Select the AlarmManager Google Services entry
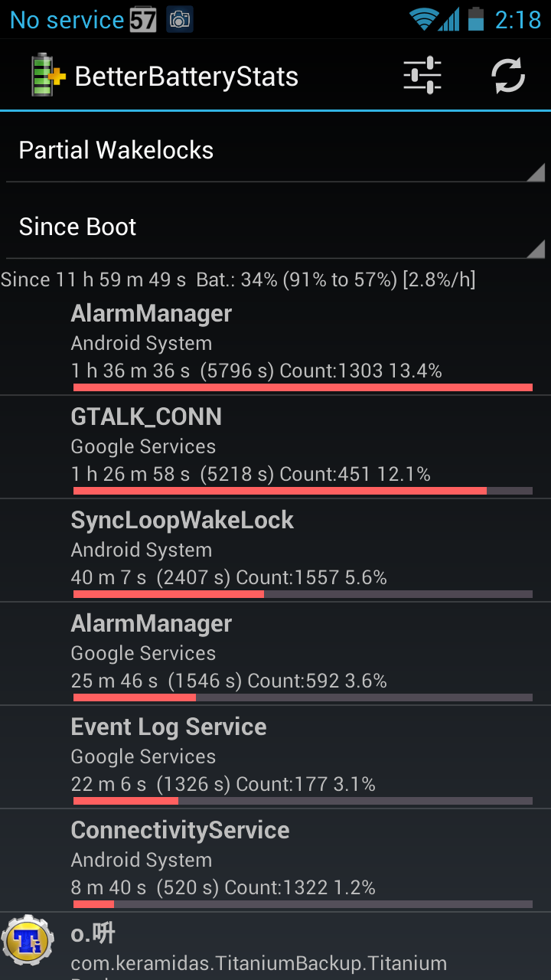551x980 pixels. coord(275,654)
